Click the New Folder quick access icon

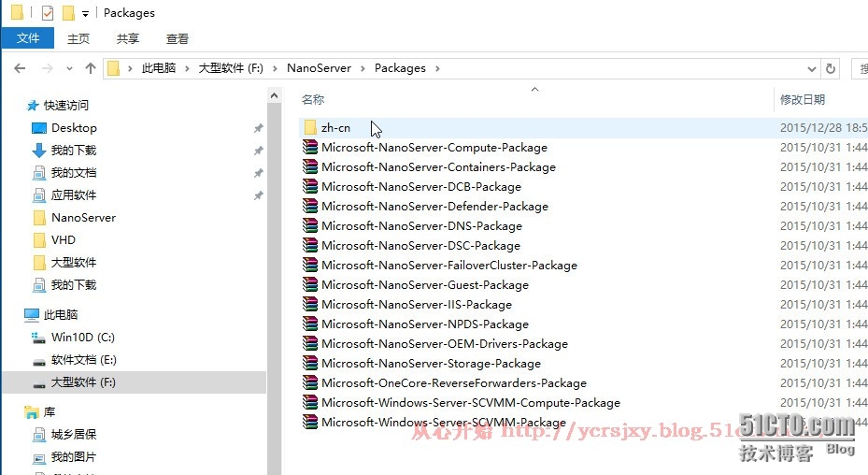tap(68, 13)
